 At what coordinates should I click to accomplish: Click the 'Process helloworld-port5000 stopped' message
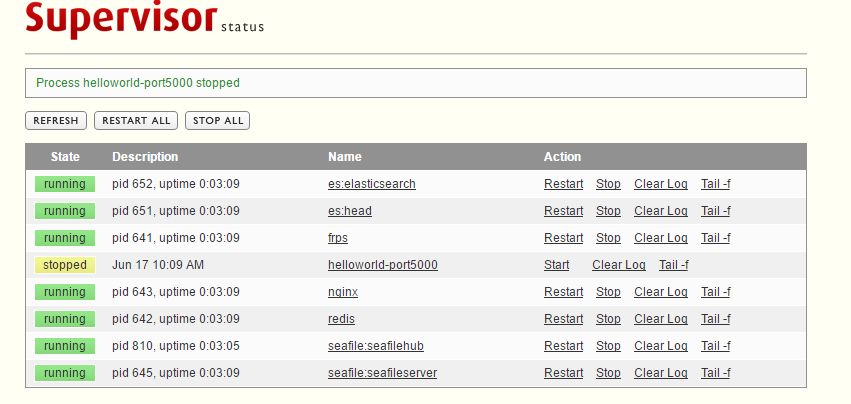138,83
